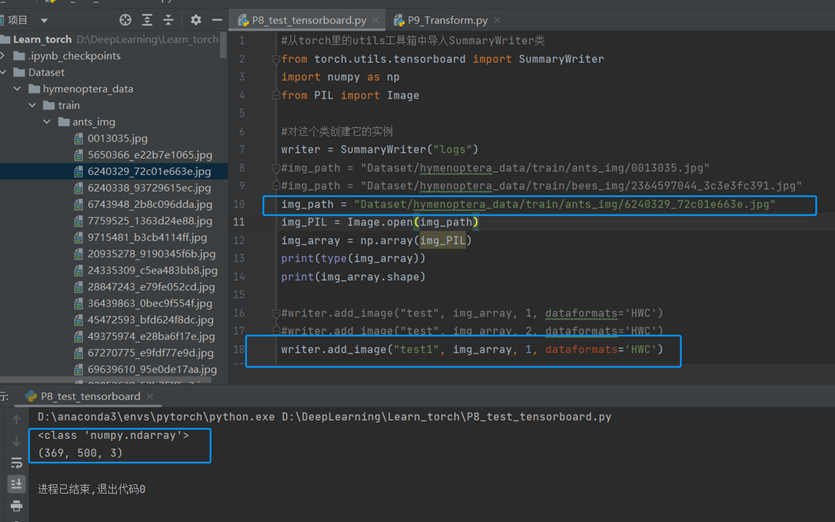Viewport: 835px width, 522px height.
Task: Select file 67270775_e9fdf77e9d.jpg
Action: (151, 353)
